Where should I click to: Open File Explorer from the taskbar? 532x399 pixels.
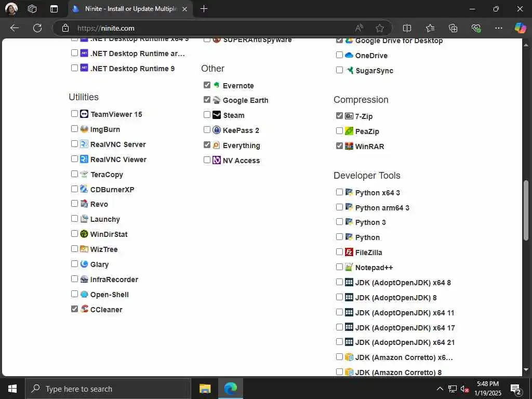point(205,389)
